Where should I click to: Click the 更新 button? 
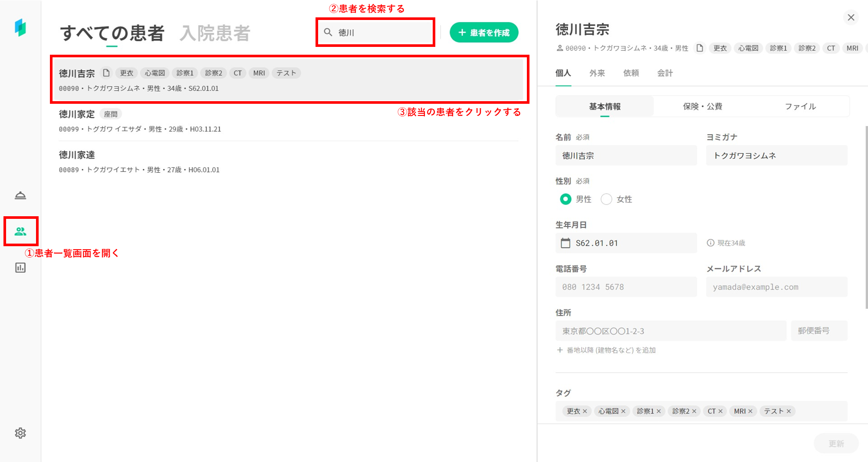(836, 443)
